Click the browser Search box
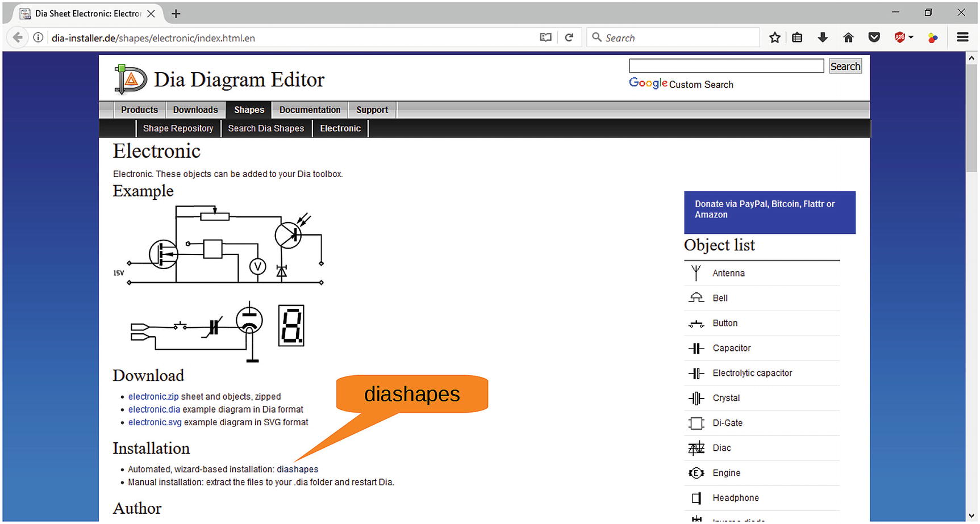This screenshot has height=524, width=980. [x=673, y=37]
